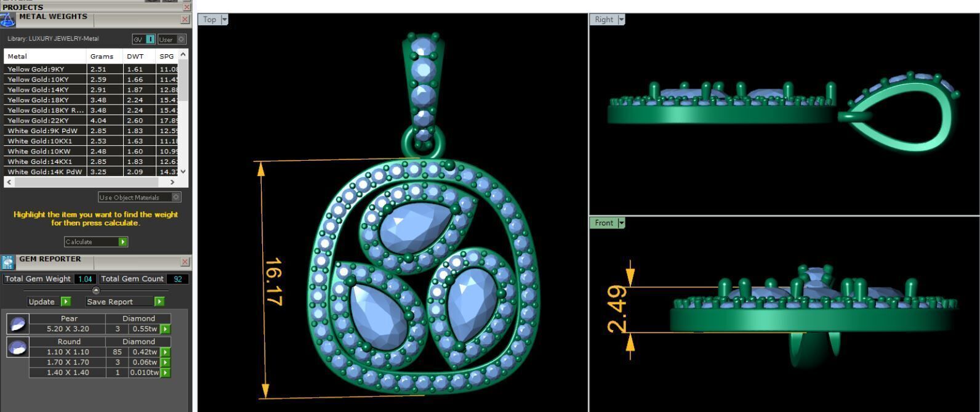The height and width of the screenshot is (412, 980).
Task: Click the Metal Weights panel icon
Action: [x=7, y=20]
